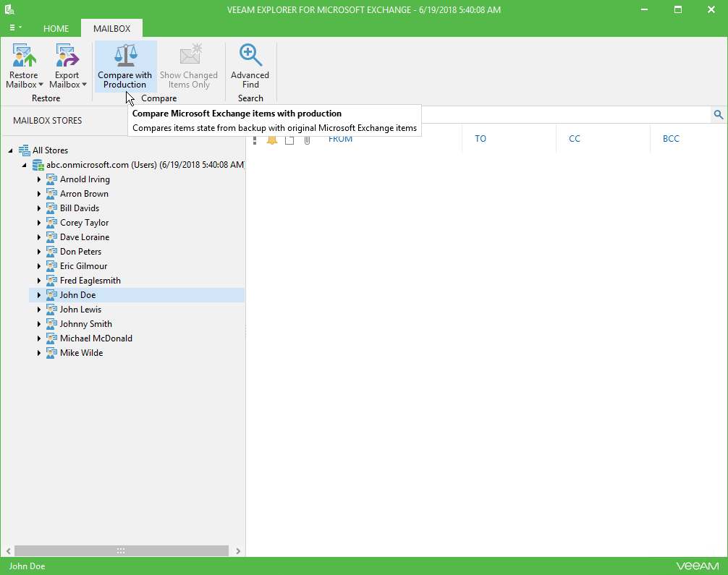Image resolution: width=728 pixels, height=575 pixels.
Task: Click the abc.onmicrosoft.com database icon
Action: (38, 165)
